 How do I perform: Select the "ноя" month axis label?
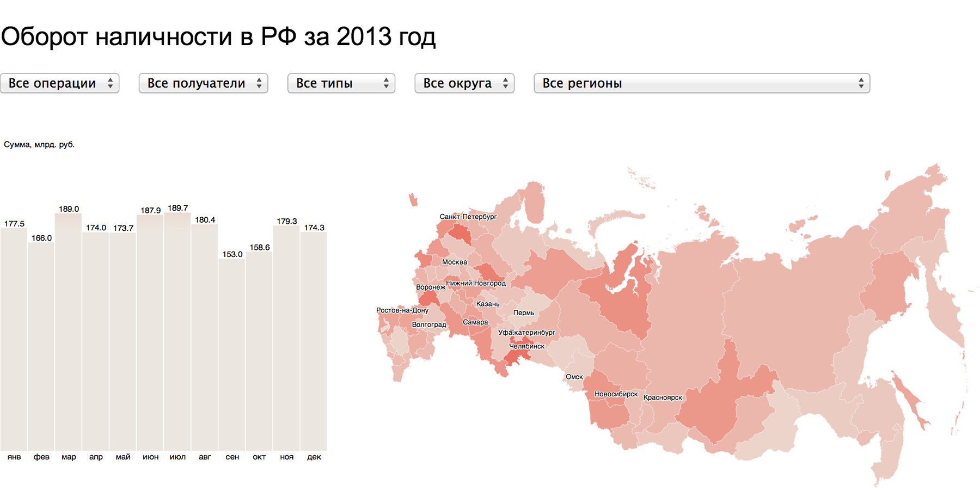coord(287,457)
